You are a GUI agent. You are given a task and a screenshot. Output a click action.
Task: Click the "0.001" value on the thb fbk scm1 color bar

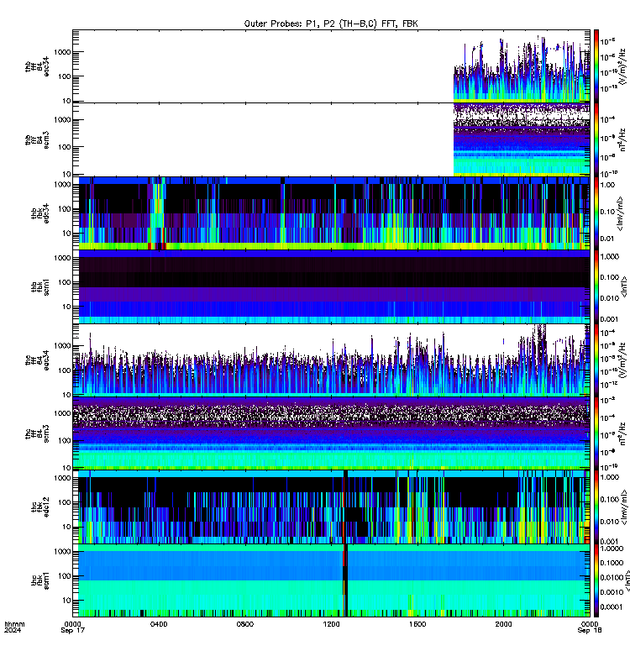[610, 319]
